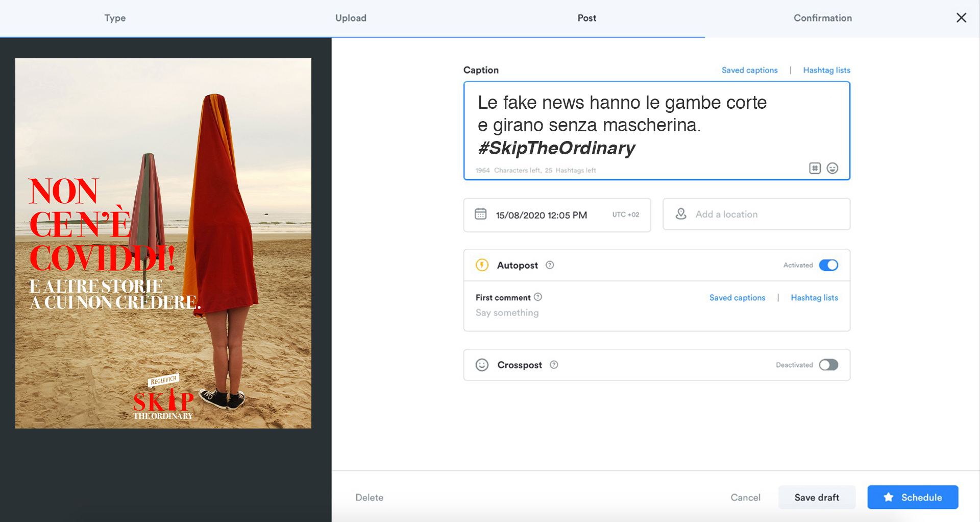Image resolution: width=980 pixels, height=522 pixels.
Task: Open Hashtag lists in First comment section
Action: click(x=814, y=297)
